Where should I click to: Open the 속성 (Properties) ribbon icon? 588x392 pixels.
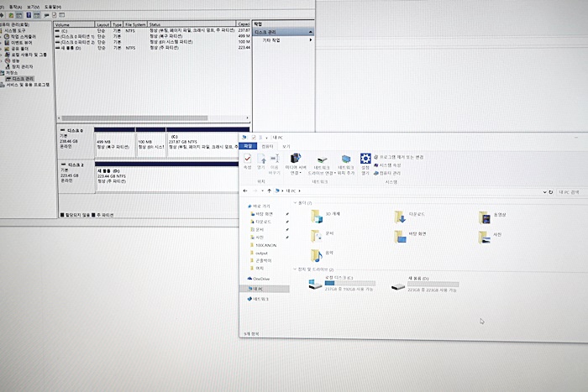click(x=248, y=159)
